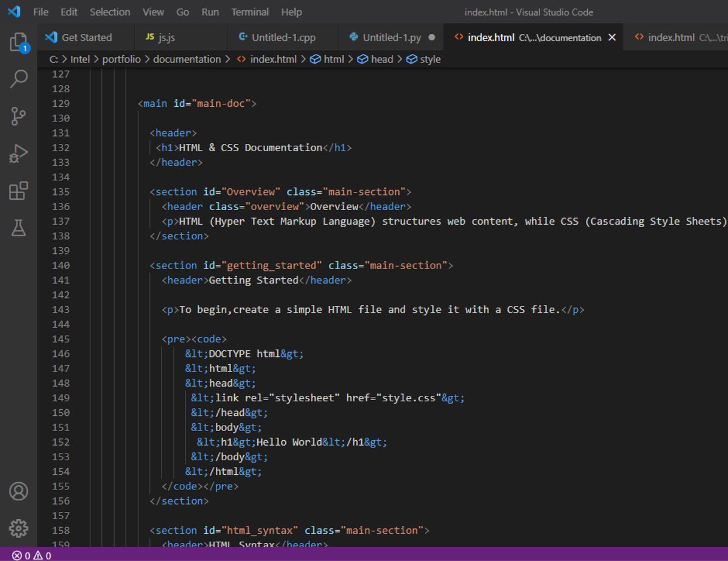Open the Selection menu
This screenshot has height=561, width=728.
click(110, 12)
